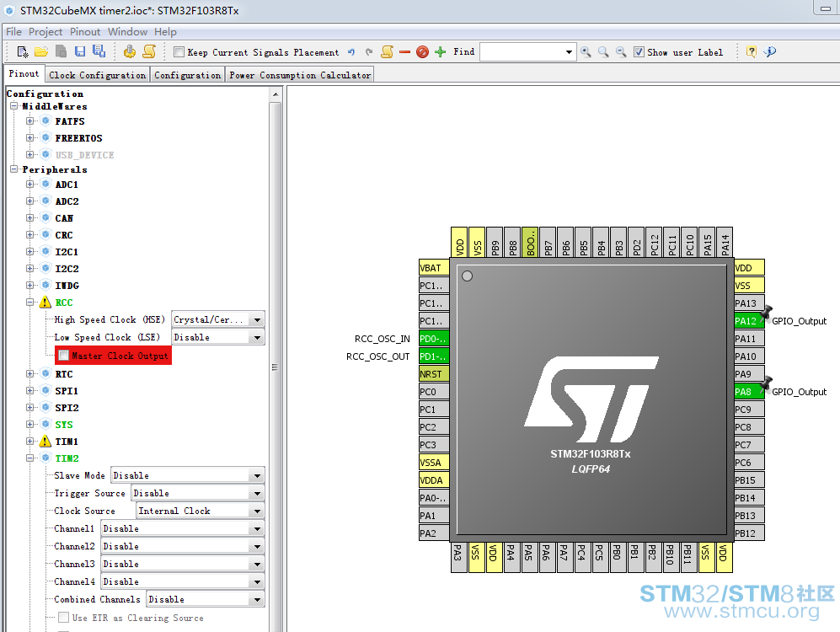Collapse the RCC tree node

[30, 302]
